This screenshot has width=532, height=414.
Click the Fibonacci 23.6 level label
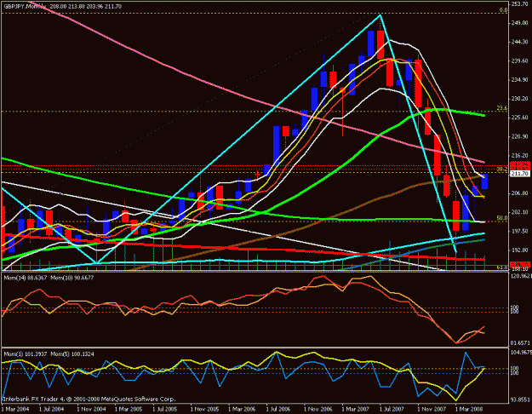click(502, 108)
